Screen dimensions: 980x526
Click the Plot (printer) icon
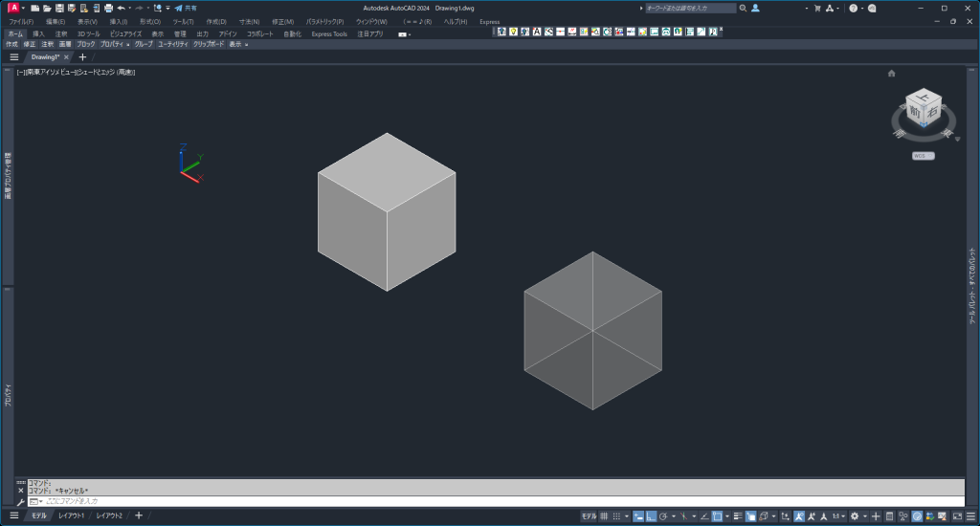coord(108,8)
